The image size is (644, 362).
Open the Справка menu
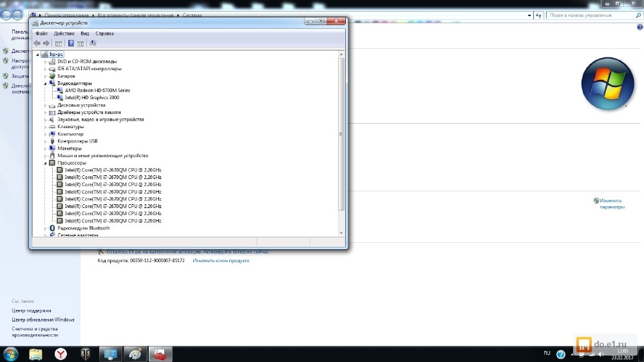pos(105,33)
